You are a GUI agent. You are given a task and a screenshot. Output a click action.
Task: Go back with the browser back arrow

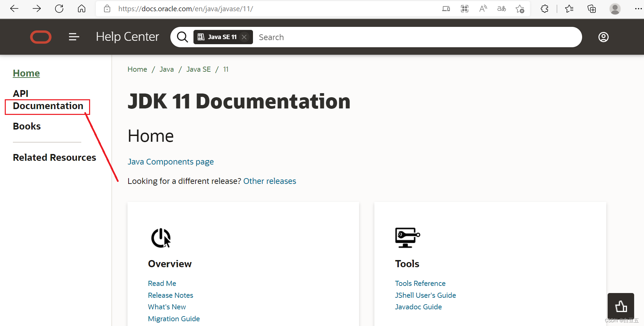point(14,8)
